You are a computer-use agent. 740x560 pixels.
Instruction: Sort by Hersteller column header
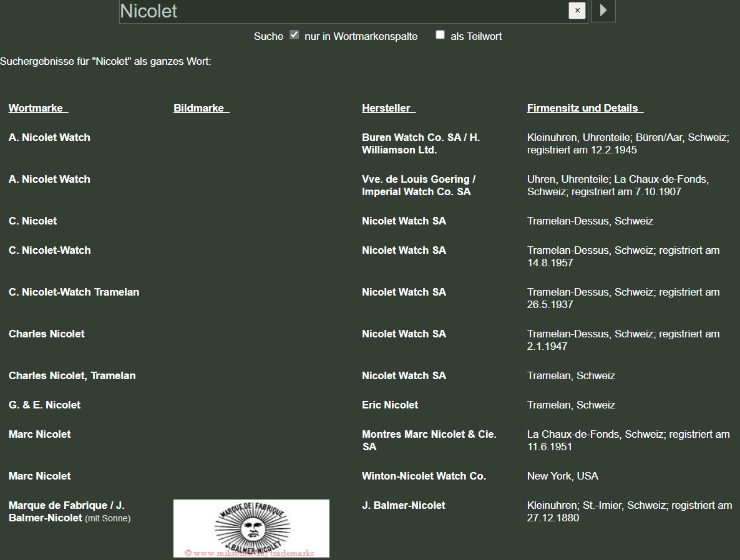click(x=389, y=108)
